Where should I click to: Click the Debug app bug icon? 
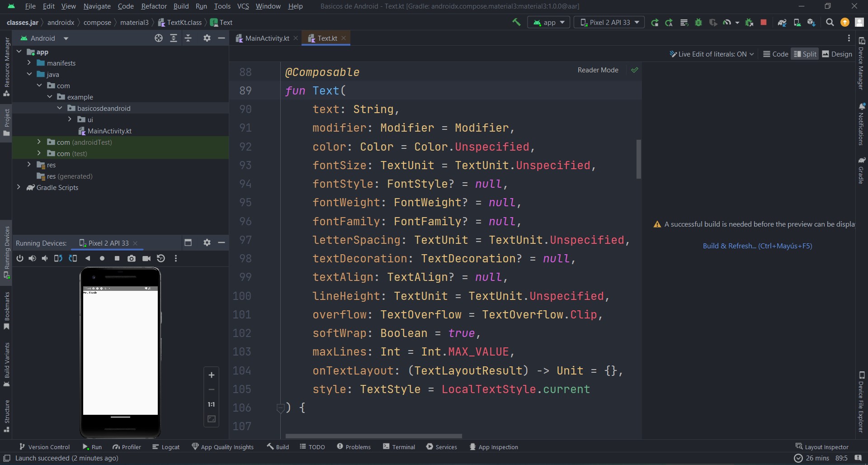click(698, 22)
